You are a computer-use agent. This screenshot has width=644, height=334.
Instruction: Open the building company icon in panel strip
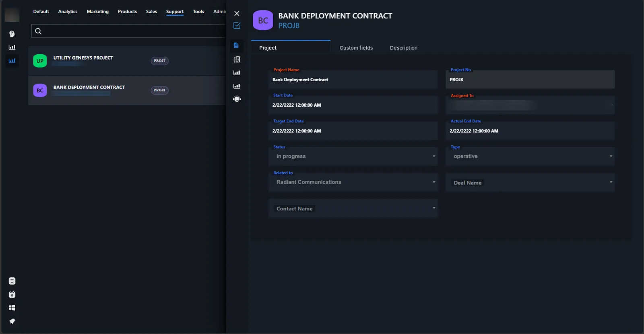point(237,60)
